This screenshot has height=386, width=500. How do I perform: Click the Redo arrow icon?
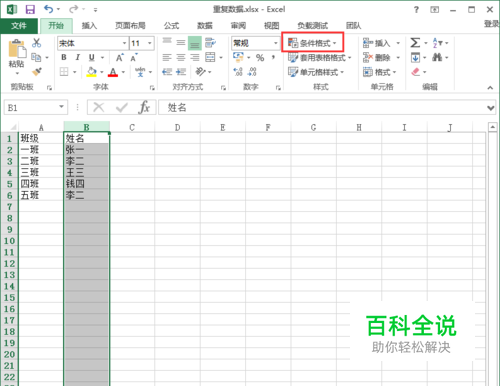[74, 9]
